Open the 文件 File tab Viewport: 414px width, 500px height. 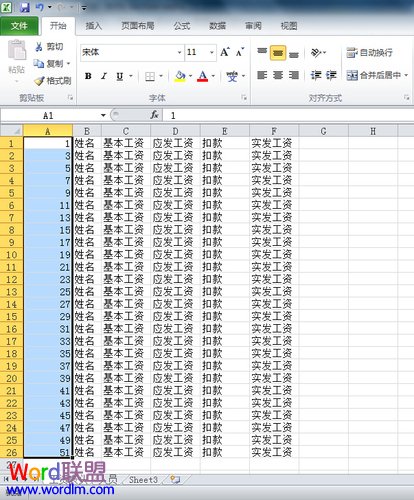click(19, 26)
